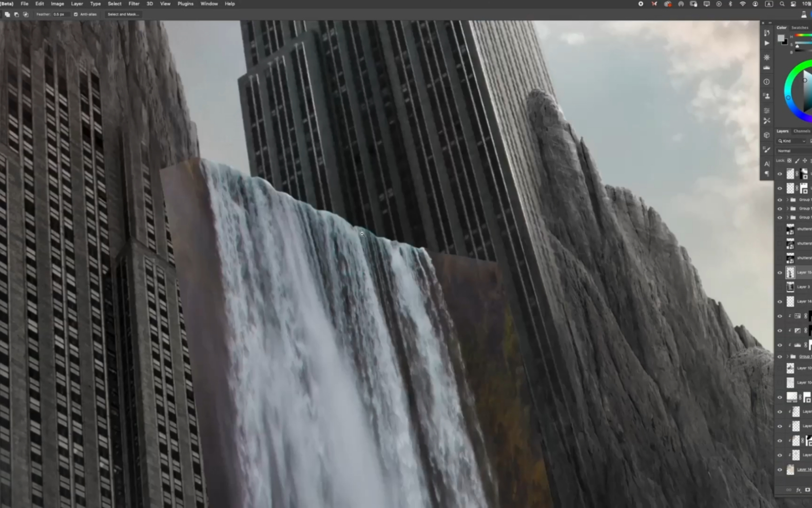Screen dimensions: 812x508
Task: Open the Window menu
Action: 209,4
